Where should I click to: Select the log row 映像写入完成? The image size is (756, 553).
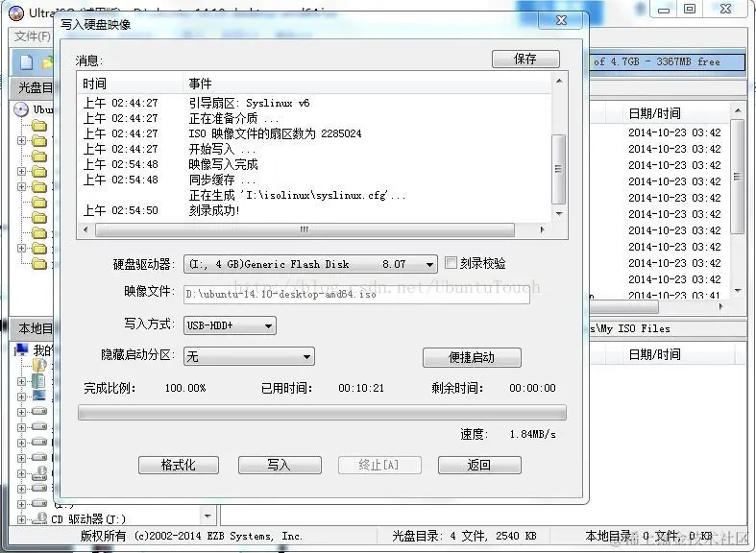[314, 164]
